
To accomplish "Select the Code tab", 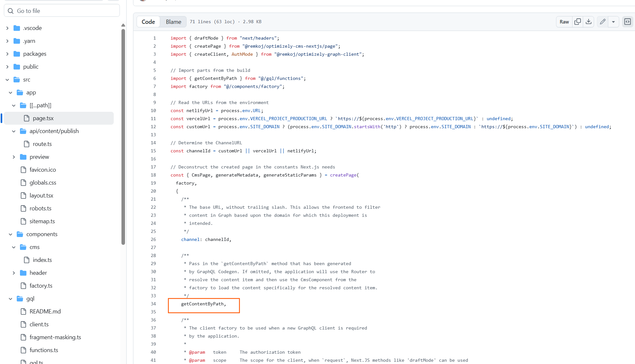I will (148, 22).
